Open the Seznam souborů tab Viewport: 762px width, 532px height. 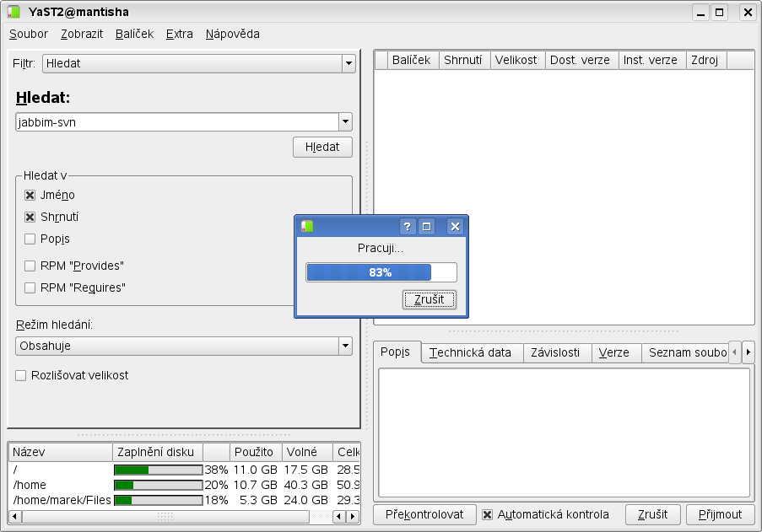click(x=687, y=353)
